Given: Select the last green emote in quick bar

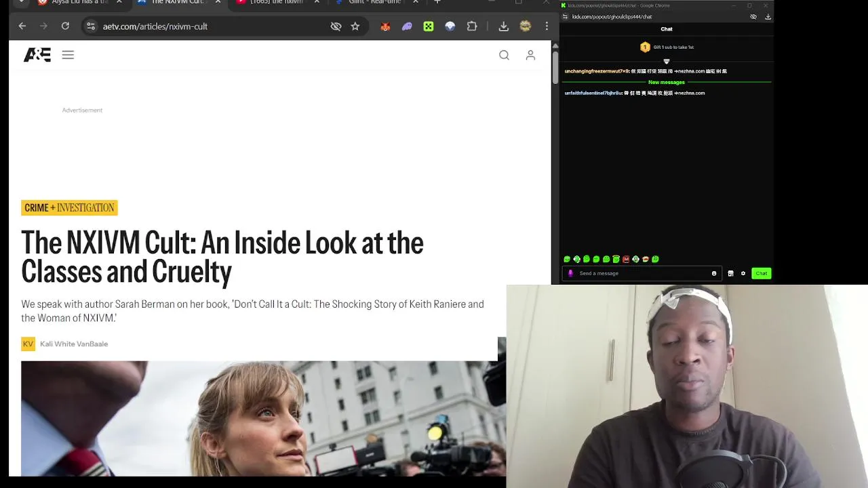Looking at the screenshot, I should click(655, 259).
